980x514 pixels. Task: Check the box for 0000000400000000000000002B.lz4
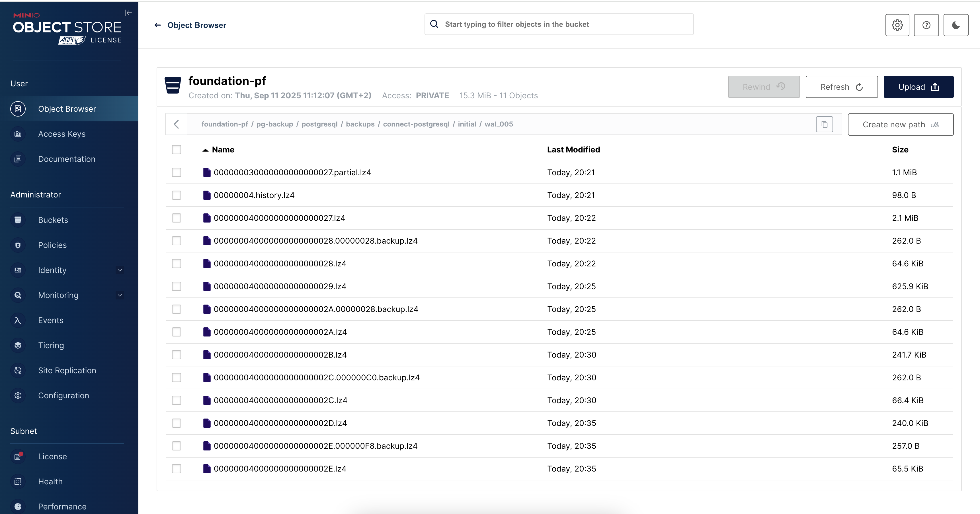pyautogui.click(x=176, y=354)
